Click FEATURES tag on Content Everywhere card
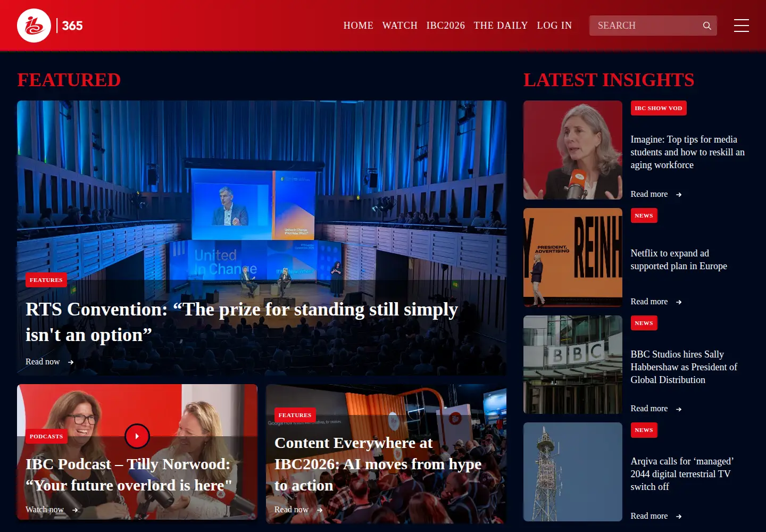This screenshot has height=532, width=766. 295,415
